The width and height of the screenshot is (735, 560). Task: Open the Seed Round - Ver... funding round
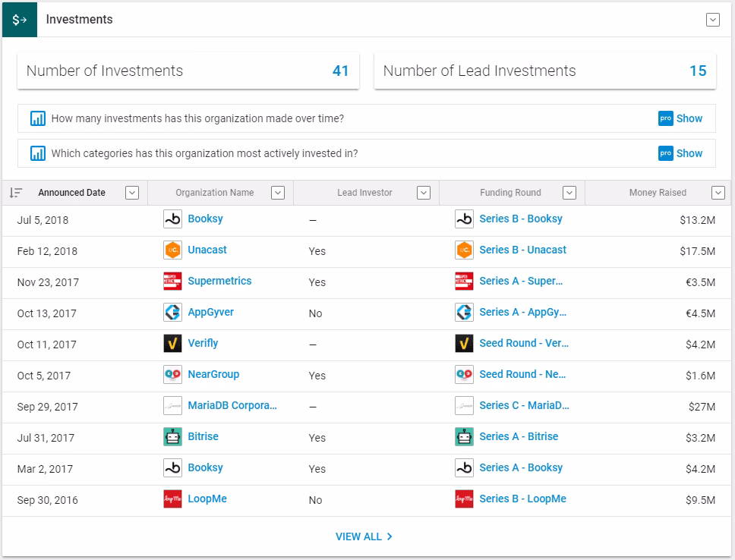[x=524, y=343]
